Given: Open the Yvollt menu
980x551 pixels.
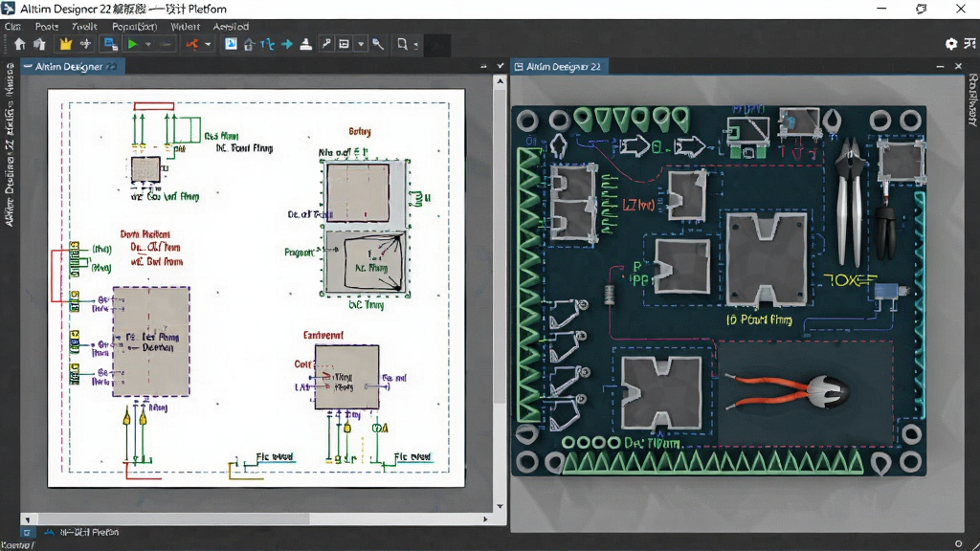Looking at the screenshot, I should pyautogui.click(x=84, y=26).
